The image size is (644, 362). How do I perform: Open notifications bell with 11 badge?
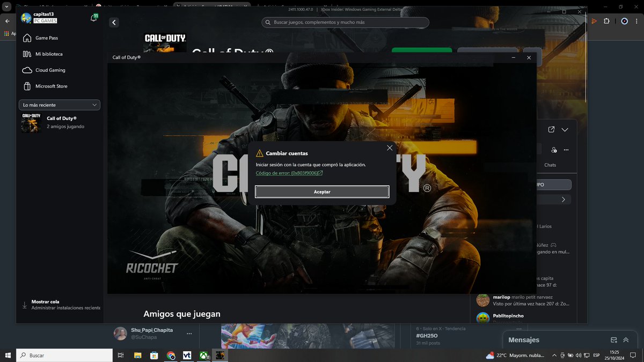pyautogui.click(x=94, y=18)
